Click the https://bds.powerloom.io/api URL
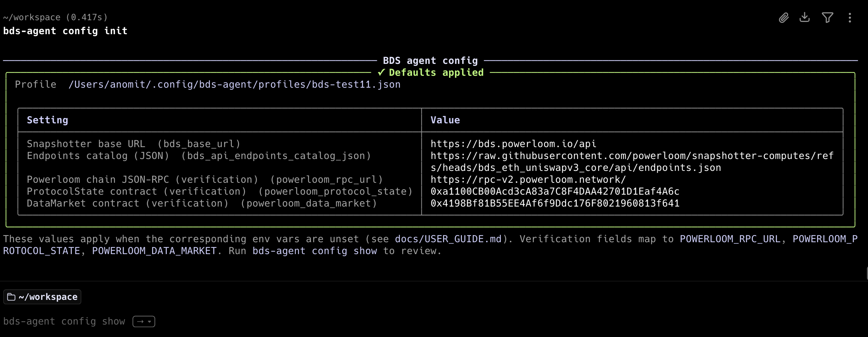The width and height of the screenshot is (868, 337). click(x=514, y=144)
